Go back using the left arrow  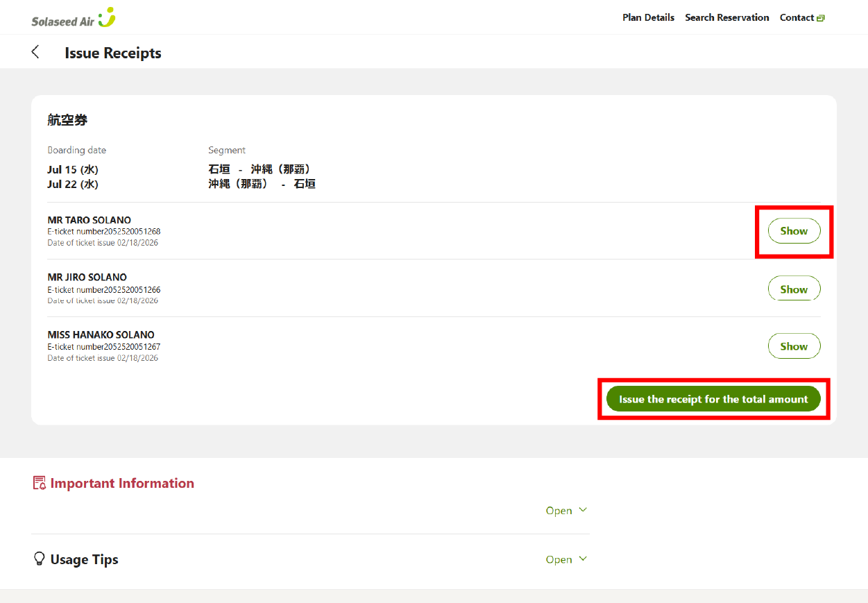[35, 52]
